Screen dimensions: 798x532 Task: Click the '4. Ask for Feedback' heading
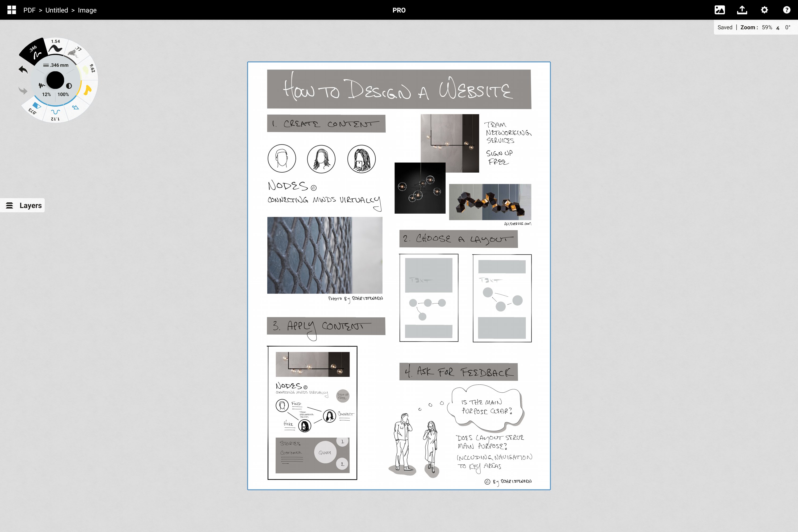point(458,372)
